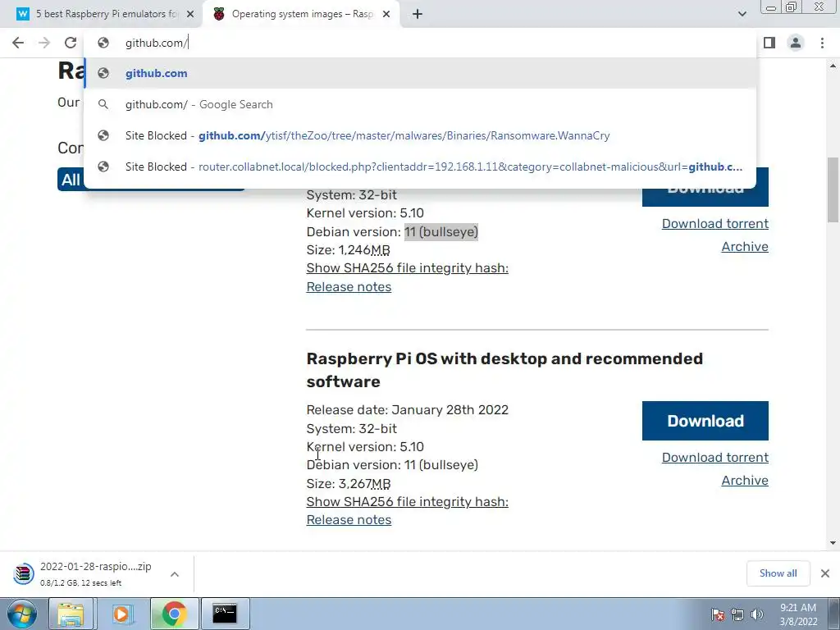Select the github.com autocomplete suggestion
The width and height of the screenshot is (840, 630).
421,73
